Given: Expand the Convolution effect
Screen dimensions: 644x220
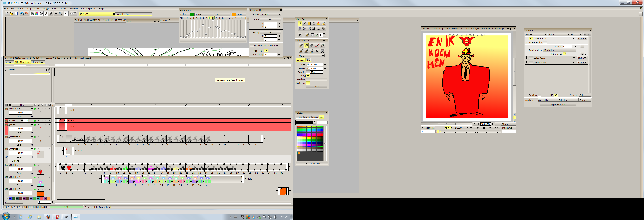Looking at the screenshot, I should pyautogui.click(x=527, y=62).
